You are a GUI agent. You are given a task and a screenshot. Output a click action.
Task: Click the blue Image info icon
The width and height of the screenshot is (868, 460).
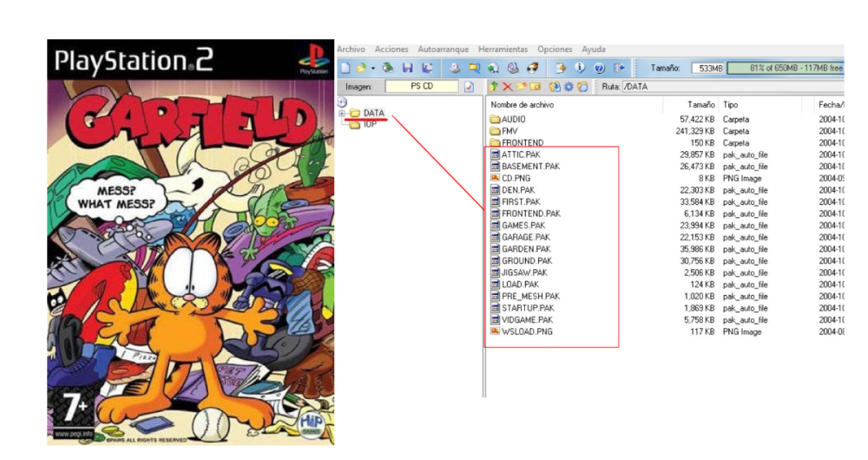pos(580,68)
